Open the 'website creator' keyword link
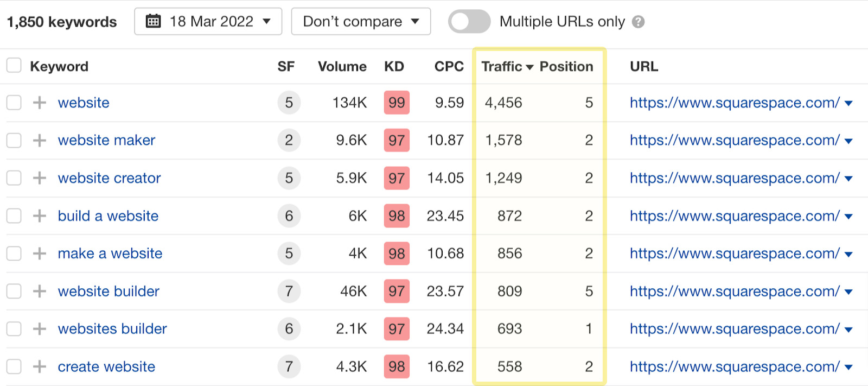The height and width of the screenshot is (386, 868). coord(109,178)
